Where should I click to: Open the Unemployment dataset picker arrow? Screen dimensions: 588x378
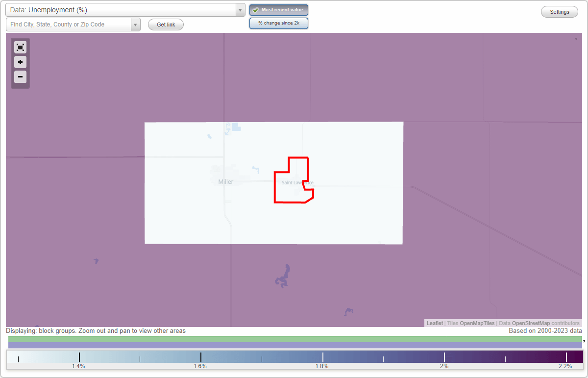pyautogui.click(x=240, y=9)
